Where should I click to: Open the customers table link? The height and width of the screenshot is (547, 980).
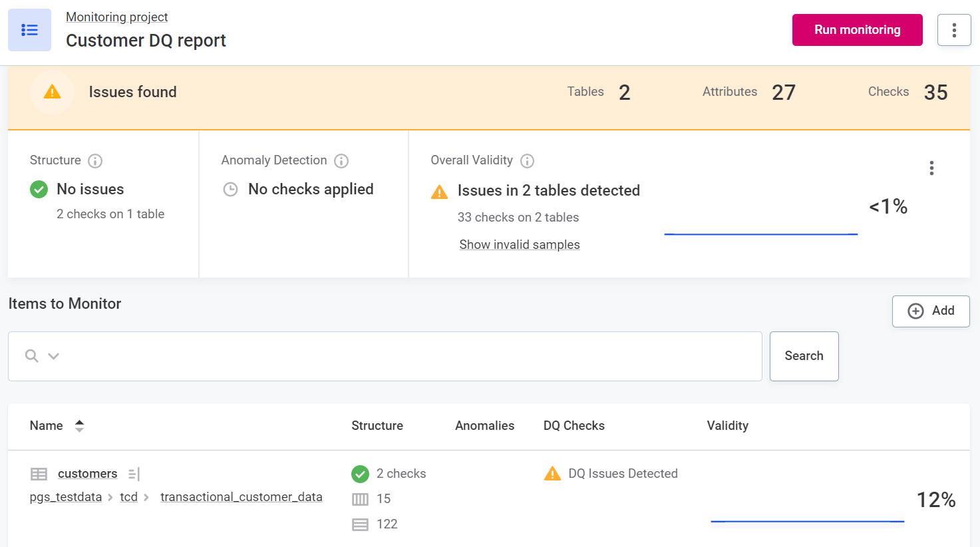tap(87, 474)
